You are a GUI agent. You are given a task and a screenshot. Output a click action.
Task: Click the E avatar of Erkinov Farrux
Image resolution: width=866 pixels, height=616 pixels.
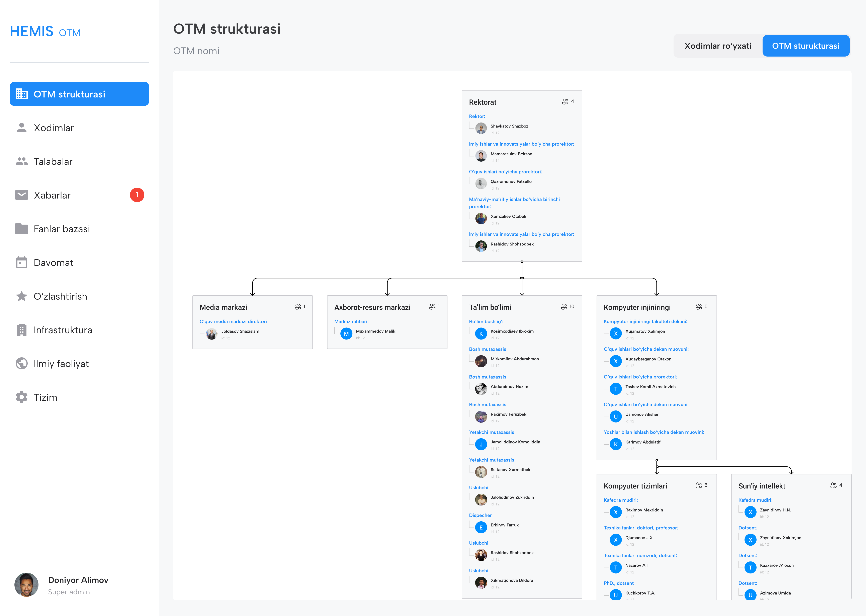pos(481,528)
